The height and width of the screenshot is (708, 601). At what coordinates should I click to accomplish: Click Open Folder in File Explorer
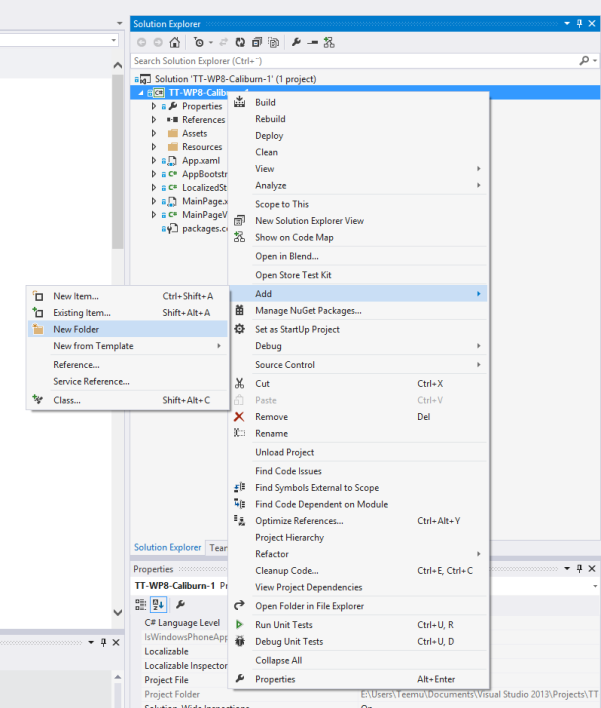pyautogui.click(x=360, y=606)
